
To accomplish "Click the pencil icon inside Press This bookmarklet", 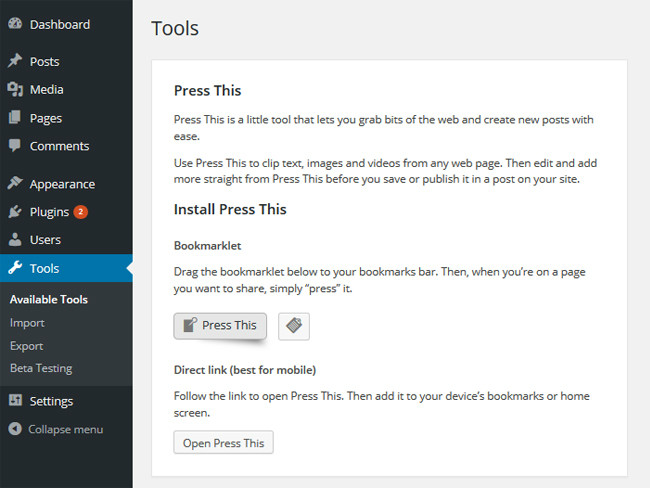I will click(x=190, y=325).
